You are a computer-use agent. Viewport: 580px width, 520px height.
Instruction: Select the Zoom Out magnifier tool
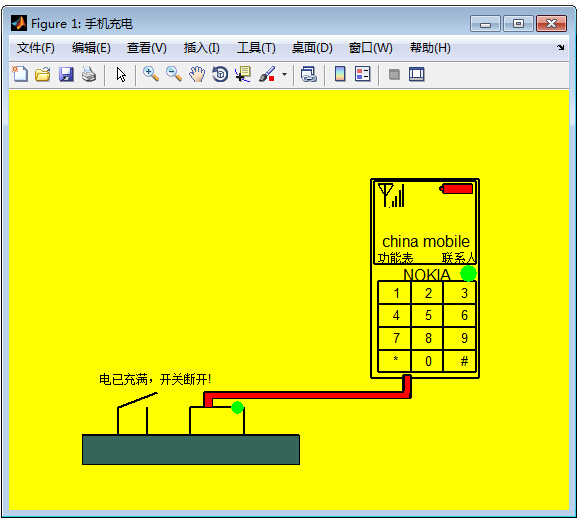(174, 74)
